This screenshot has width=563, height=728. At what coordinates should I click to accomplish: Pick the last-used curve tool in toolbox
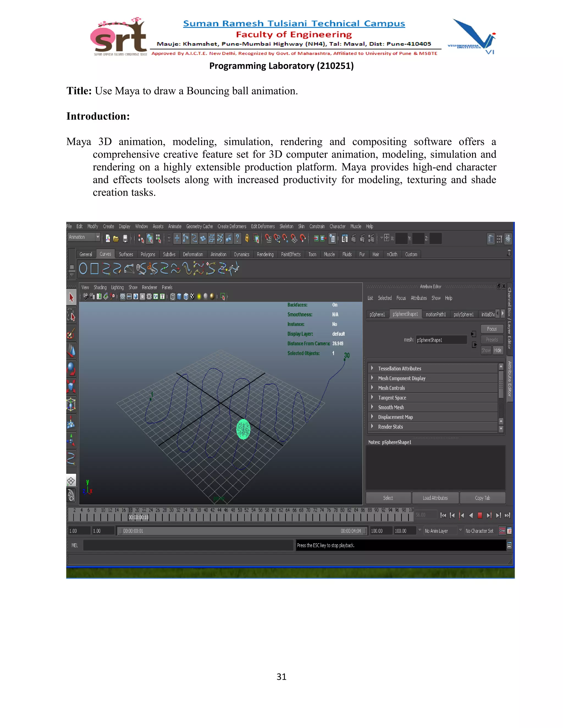point(71,459)
